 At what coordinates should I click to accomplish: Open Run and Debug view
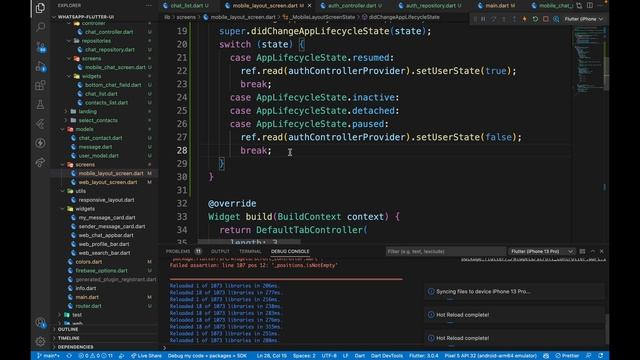coord(40,66)
